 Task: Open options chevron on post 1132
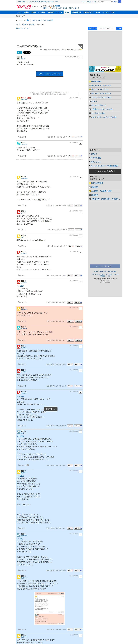coord(80,99)
